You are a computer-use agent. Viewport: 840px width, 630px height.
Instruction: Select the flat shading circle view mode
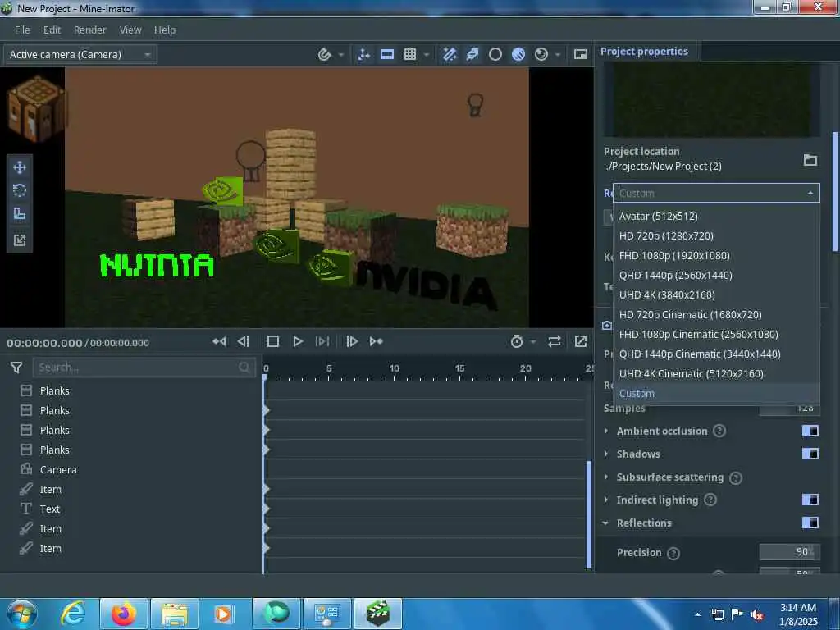pos(495,54)
